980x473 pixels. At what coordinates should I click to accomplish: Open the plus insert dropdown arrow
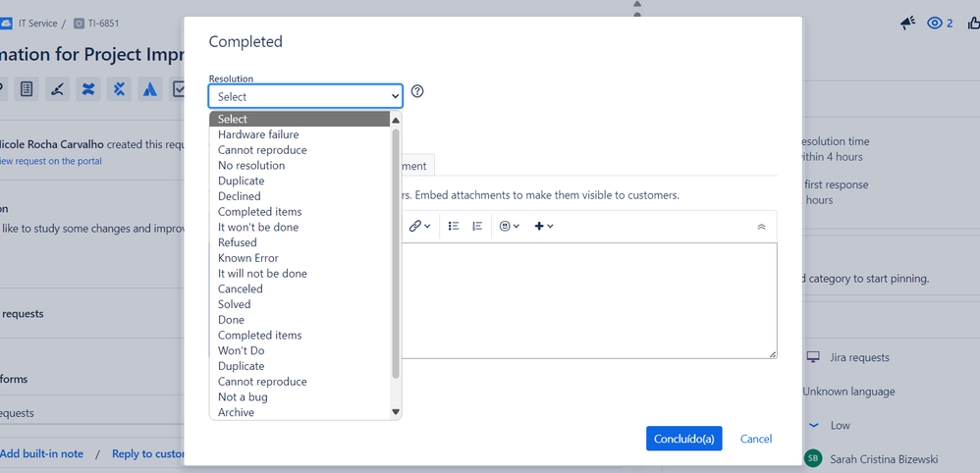[550, 226]
